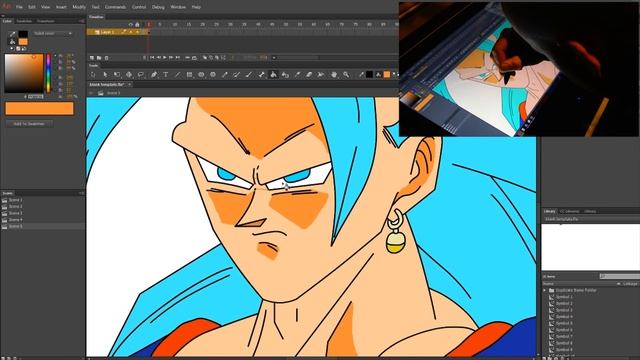
Task: Click the Edit Scene clapperboard icon
Action: coord(101,93)
